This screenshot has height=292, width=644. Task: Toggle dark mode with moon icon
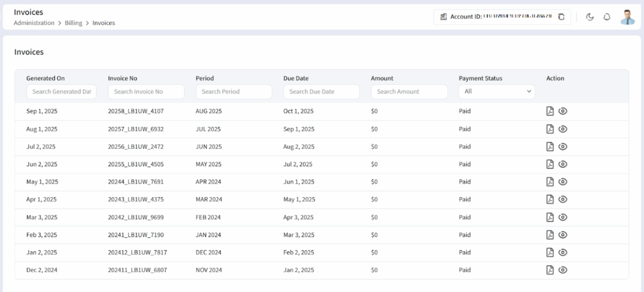click(x=590, y=17)
